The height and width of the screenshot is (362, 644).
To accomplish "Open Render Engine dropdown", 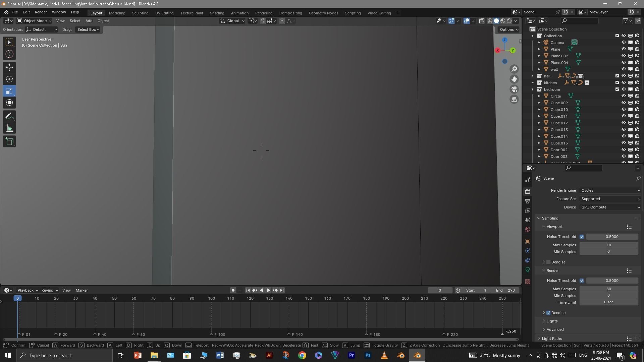I will 610,190.
